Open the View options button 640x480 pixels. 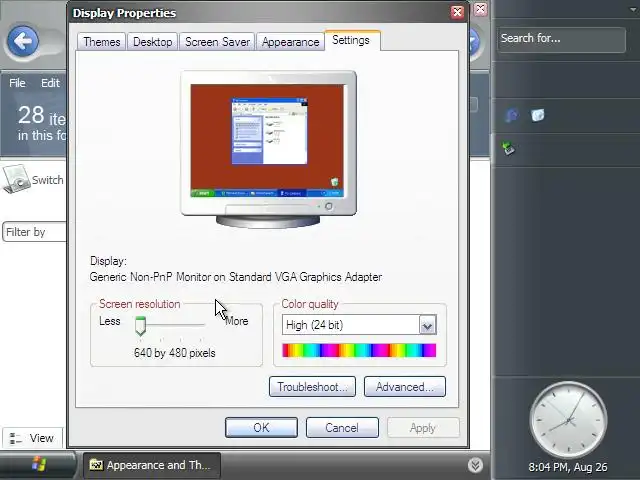(x=33, y=438)
